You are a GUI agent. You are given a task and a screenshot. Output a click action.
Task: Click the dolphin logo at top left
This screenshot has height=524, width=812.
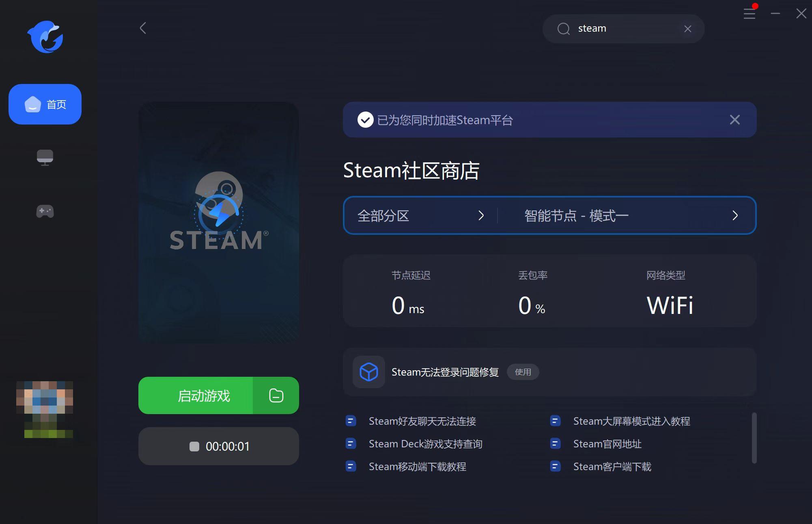click(x=45, y=37)
